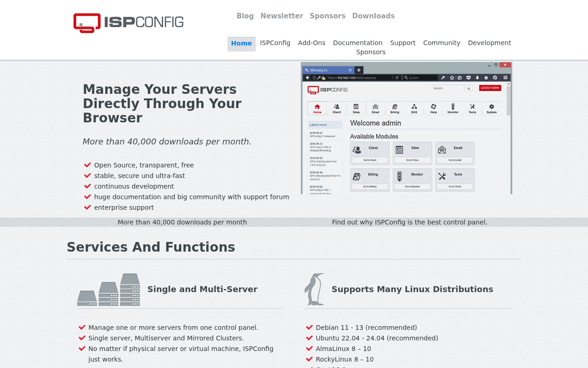Click 'Supports Many Linux Distributions' heading
This screenshot has height=368, width=588.
pyautogui.click(x=413, y=289)
